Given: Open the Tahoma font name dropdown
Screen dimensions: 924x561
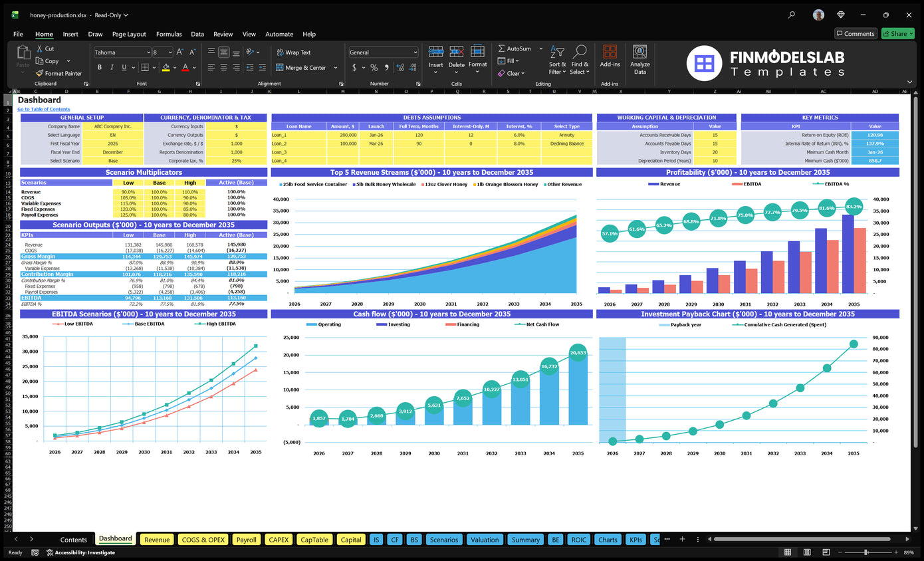Looking at the screenshot, I should pos(147,53).
